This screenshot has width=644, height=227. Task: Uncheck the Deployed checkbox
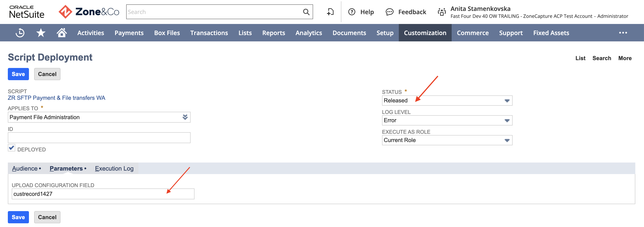12,148
